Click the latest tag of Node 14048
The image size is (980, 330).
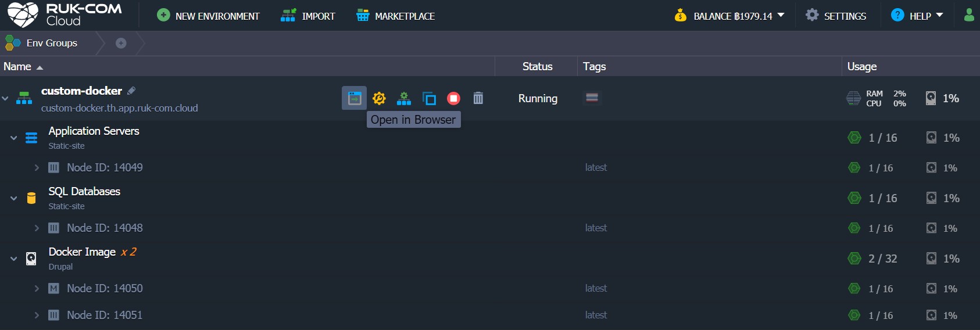[x=596, y=228]
